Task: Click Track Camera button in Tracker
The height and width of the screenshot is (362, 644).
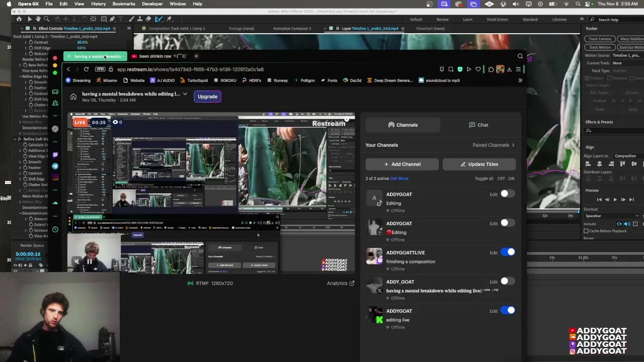Action: (x=599, y=39)
